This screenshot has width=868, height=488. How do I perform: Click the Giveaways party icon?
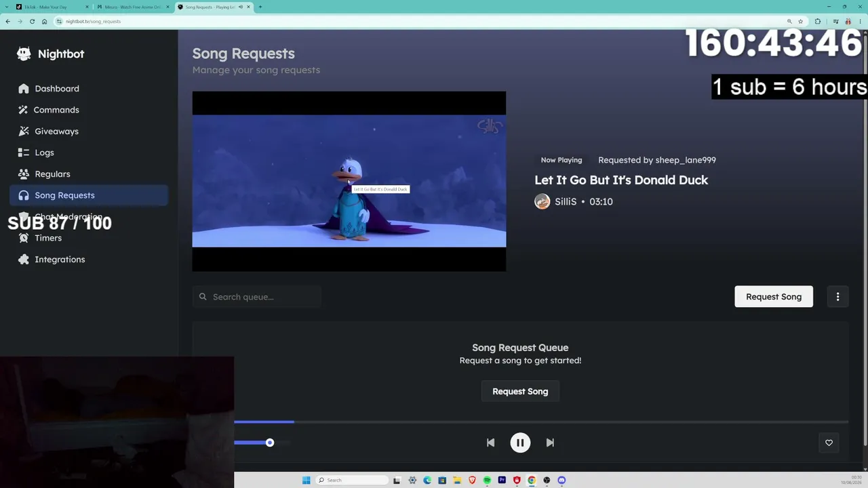(x=24, y=131)
